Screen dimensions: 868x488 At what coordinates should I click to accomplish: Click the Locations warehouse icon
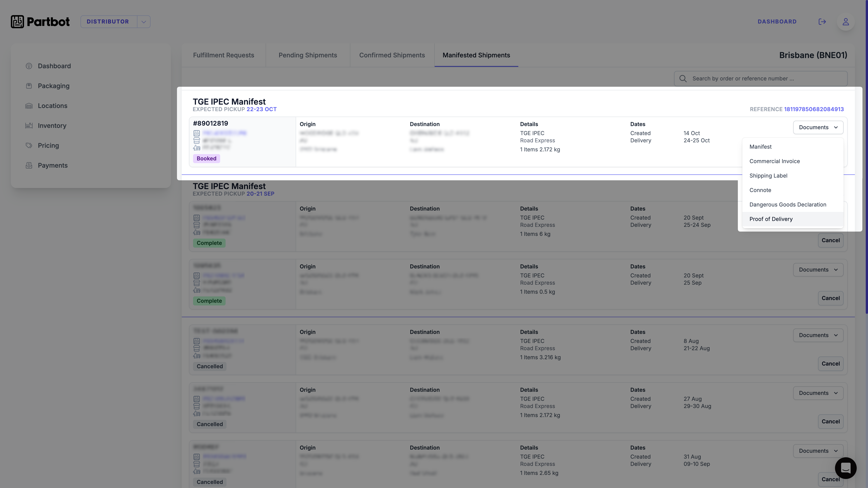pyautogui.click(x=29, y=106)
